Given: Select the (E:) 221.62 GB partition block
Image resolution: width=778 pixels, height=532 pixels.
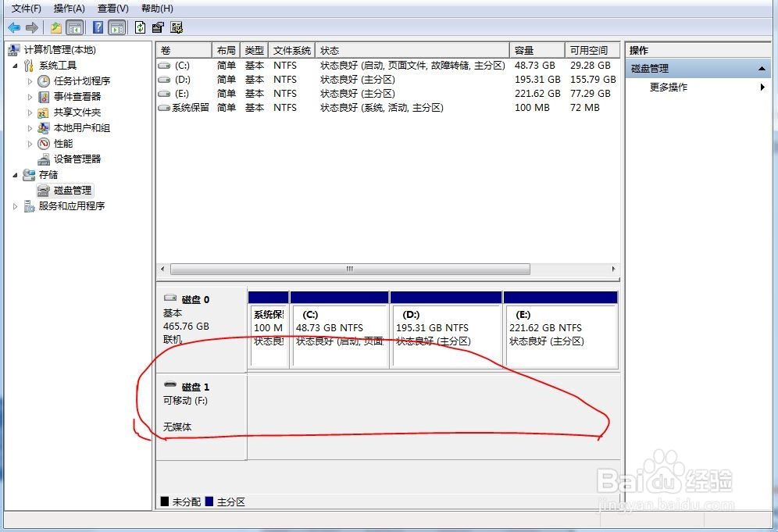Looking at the screenshot, I should 561,330.
